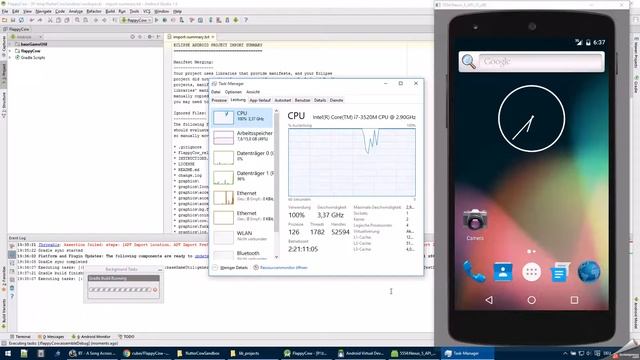Viewport: 640px width, 360px height.
Task: Tap the Contacts icon in emulator dock
Action: point(503,272)
